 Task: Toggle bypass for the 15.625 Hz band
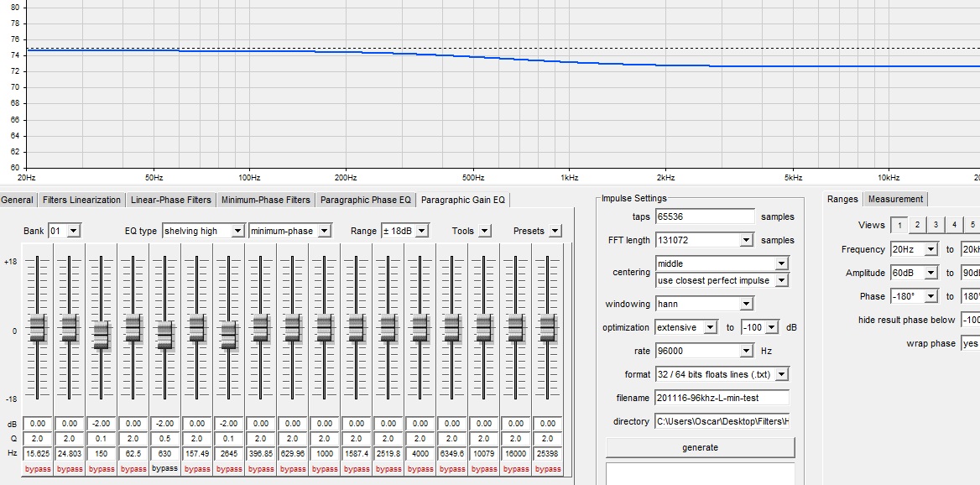coord(38,469)
